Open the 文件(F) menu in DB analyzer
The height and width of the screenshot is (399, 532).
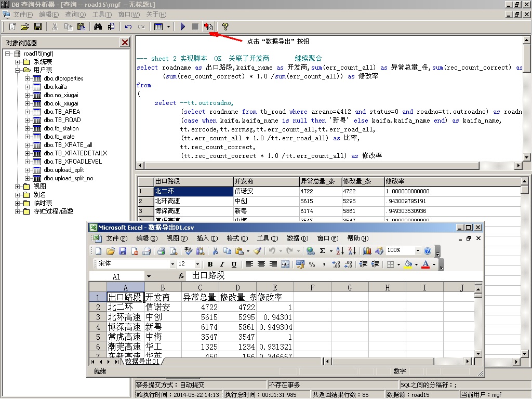pos(23,15)
